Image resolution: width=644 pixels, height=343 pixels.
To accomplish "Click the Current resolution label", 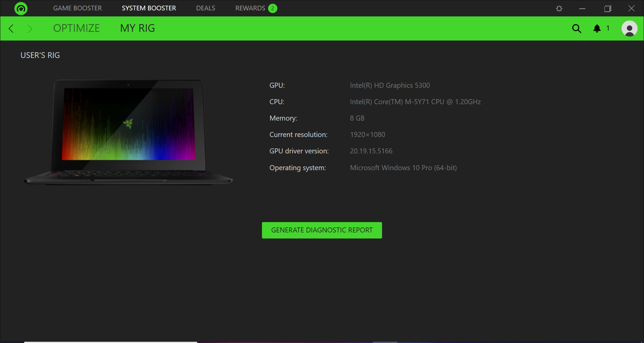I will point(298,135).
